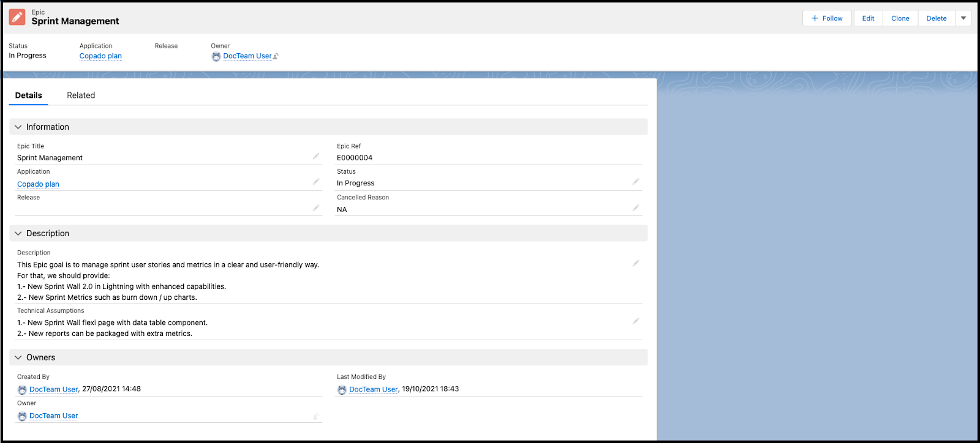Click avatar icon beside Last Modified By user
The width and height of the screenshot is (980, 443).
(342, 390)
